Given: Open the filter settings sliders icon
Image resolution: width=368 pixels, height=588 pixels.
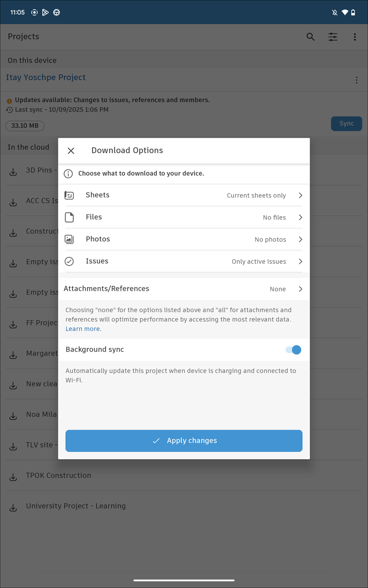Looking at the screenshot, I should [333, 37].
